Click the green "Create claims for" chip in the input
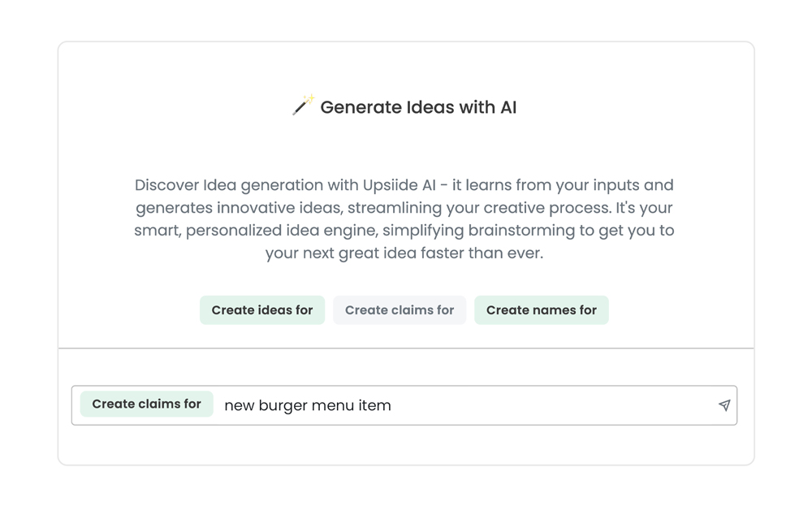The image size is (812, 506). [x=147, y=404]
